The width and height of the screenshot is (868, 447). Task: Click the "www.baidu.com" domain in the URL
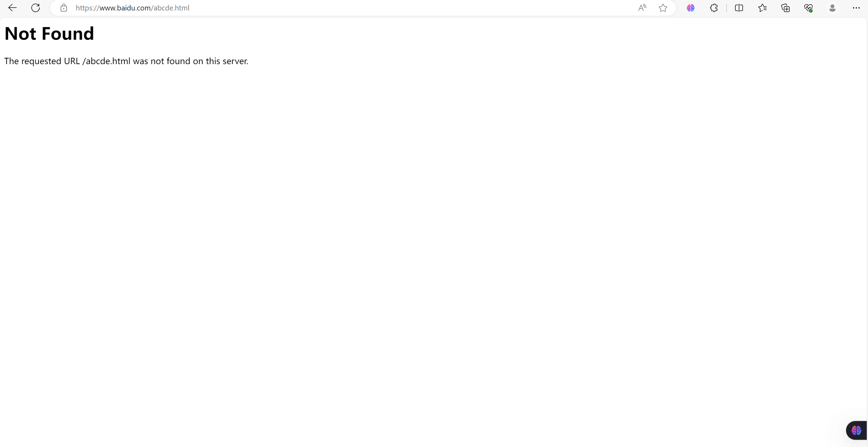(125, 8)
